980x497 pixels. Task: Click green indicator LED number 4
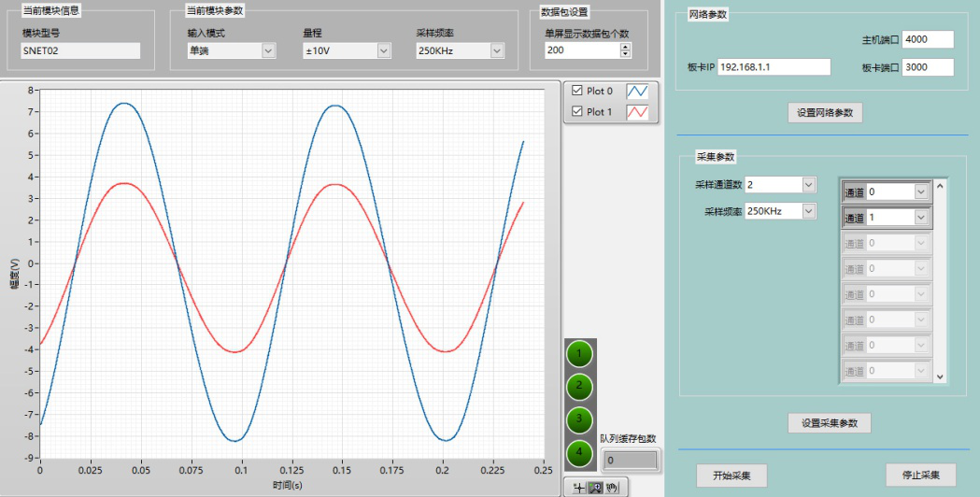click(579, 453)
